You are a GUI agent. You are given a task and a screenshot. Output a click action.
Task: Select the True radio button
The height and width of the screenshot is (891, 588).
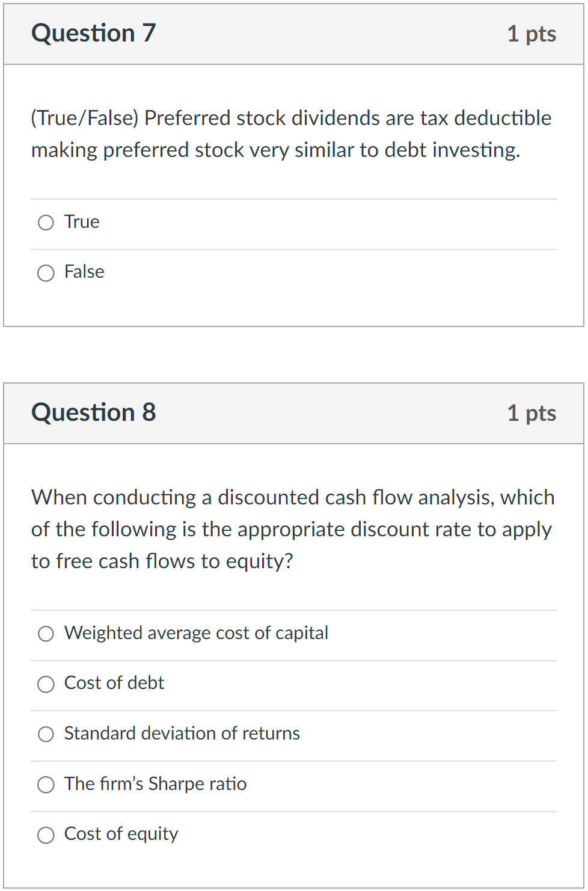click(x=46, y=223)
